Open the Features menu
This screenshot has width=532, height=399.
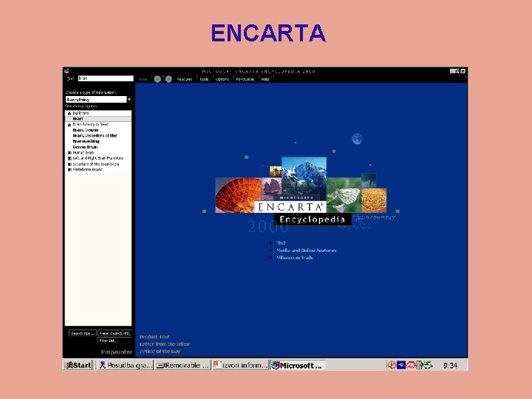point(185,79)
